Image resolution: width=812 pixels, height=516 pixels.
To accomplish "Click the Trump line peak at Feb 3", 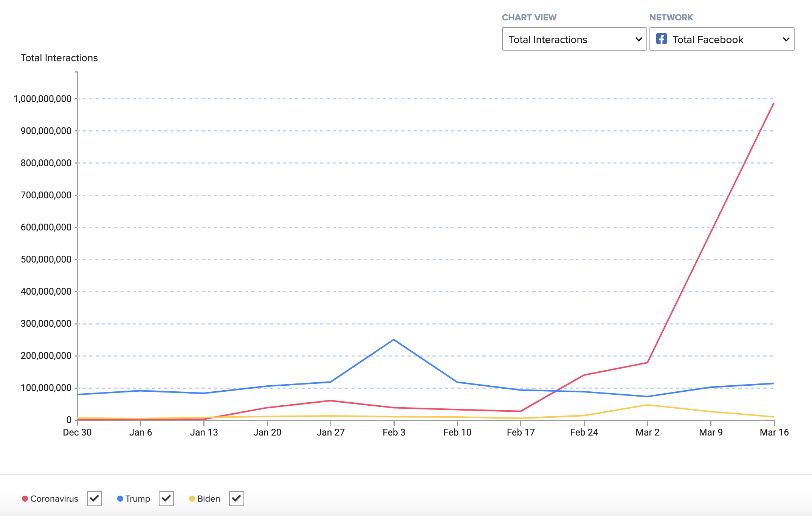I will pyautogui.click(x=394, y=340).
